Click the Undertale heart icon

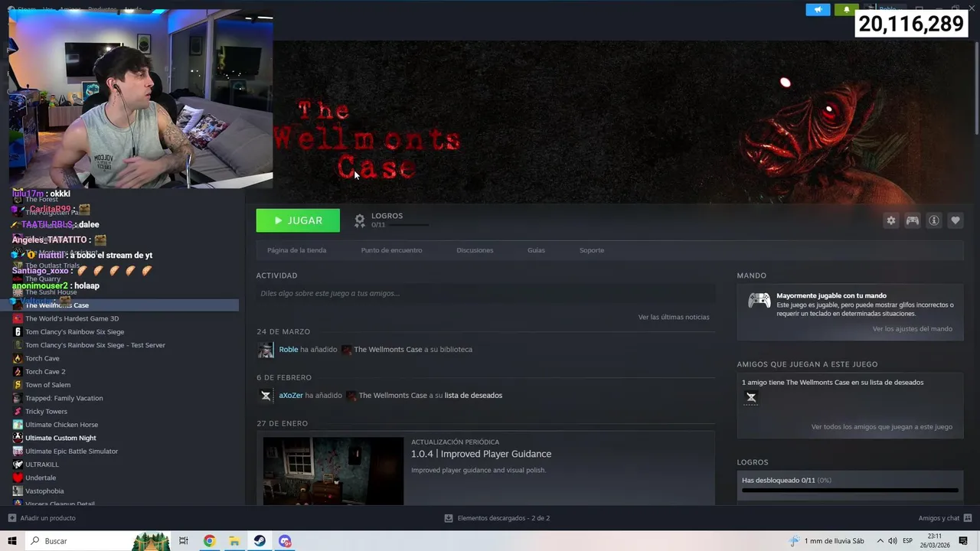pos(18,478)
